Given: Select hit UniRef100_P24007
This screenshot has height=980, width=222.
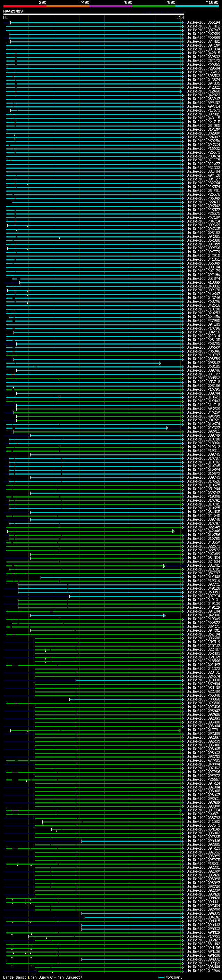Looking at the screenshot, I should coord(203,137).
